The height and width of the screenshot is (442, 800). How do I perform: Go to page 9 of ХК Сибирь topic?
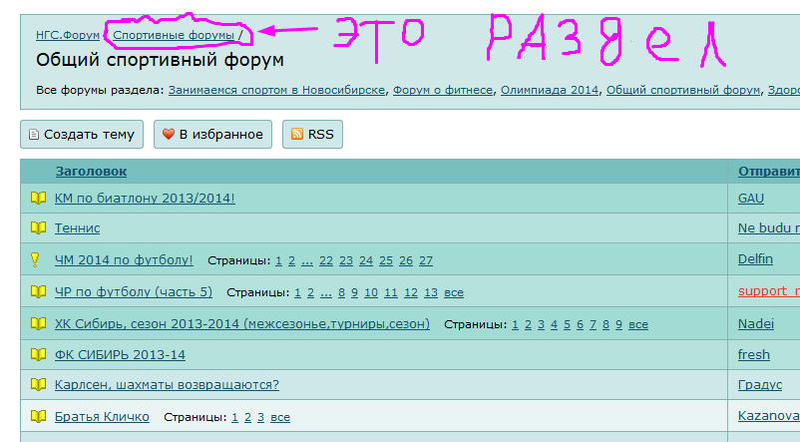tap(619, 324)
